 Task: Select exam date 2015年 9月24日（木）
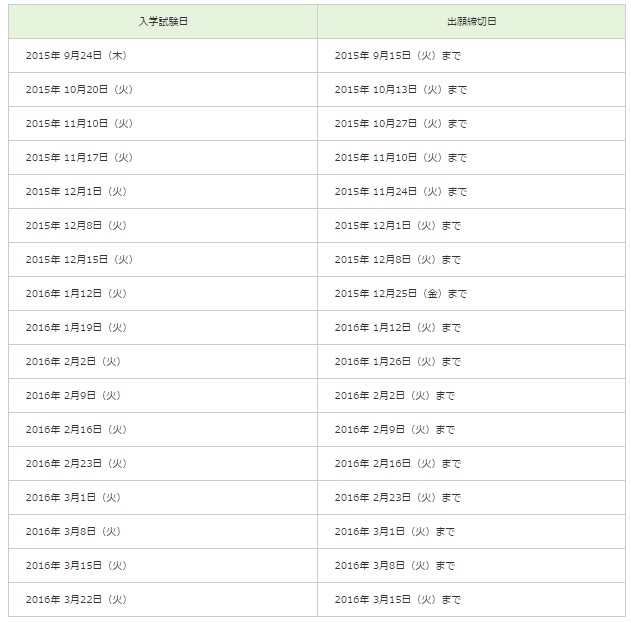(76, 56)
